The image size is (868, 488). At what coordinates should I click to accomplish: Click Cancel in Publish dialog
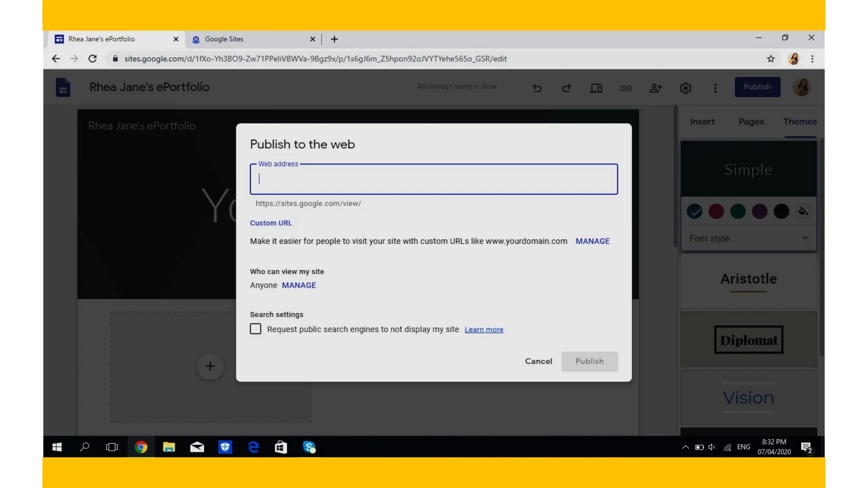(x=538, y=361)
